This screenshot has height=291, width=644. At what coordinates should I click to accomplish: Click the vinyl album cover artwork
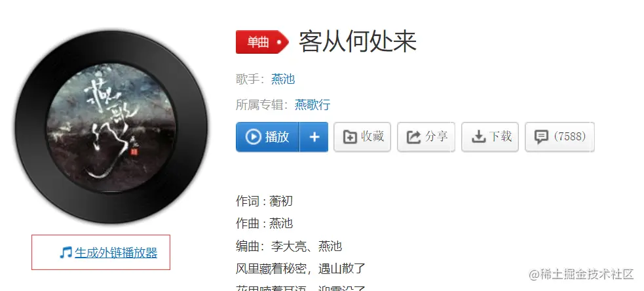(x=111, y=126)
